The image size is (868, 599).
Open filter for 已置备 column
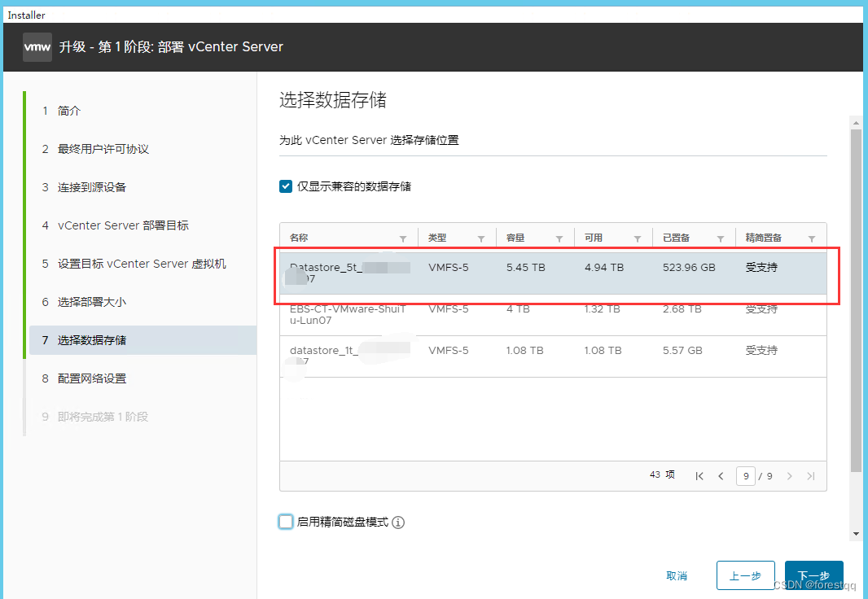pos(720,239)
